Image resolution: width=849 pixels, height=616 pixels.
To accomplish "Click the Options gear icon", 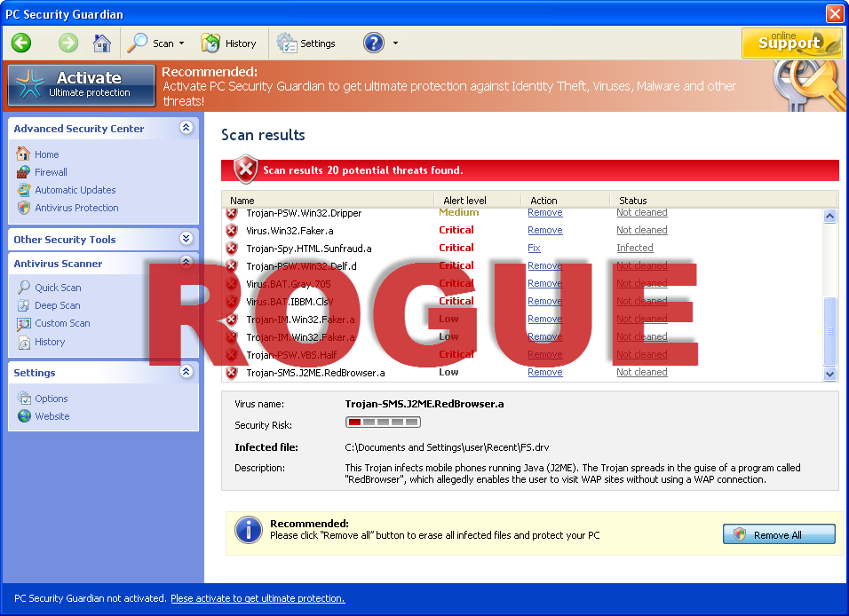I will pos(23,399).
